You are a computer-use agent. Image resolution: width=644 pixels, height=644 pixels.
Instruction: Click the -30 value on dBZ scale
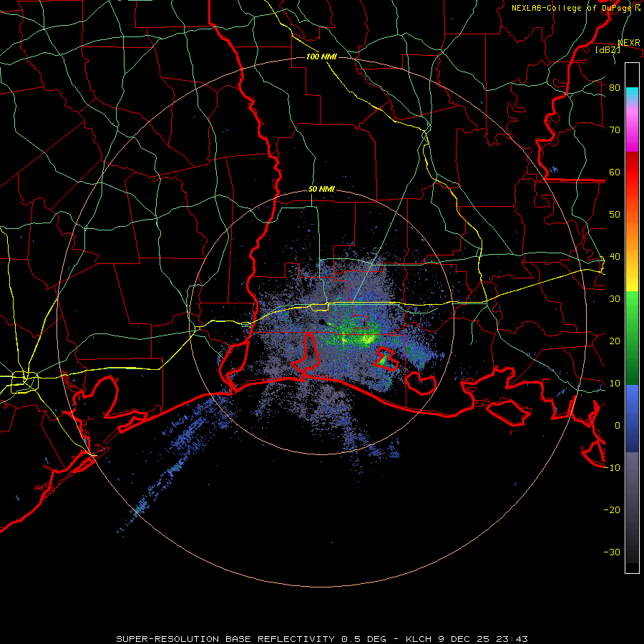(x=612, y=552)
